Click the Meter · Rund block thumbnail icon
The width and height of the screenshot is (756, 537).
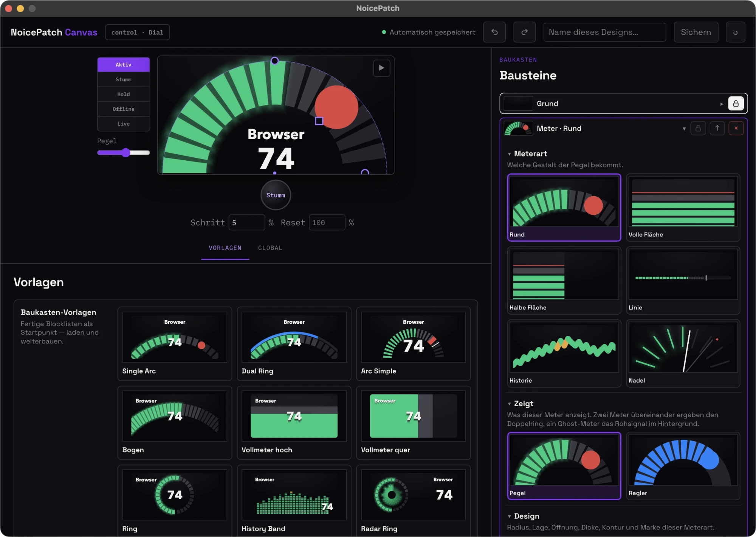[x=518, y=128]
